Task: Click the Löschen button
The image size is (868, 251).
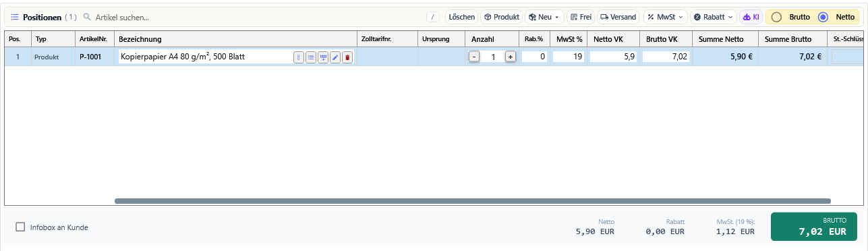Action: point(461,17)
